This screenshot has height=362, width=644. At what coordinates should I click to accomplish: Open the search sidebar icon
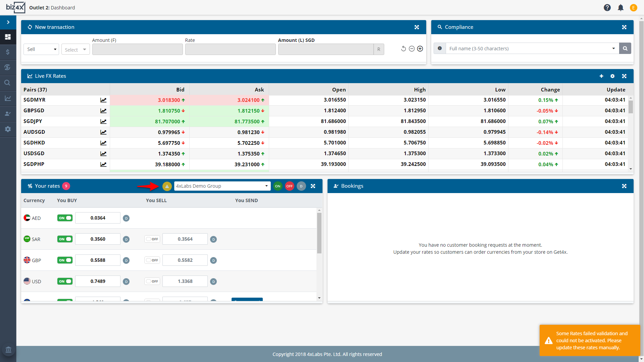pyautogui.click(x=8, y=83)
